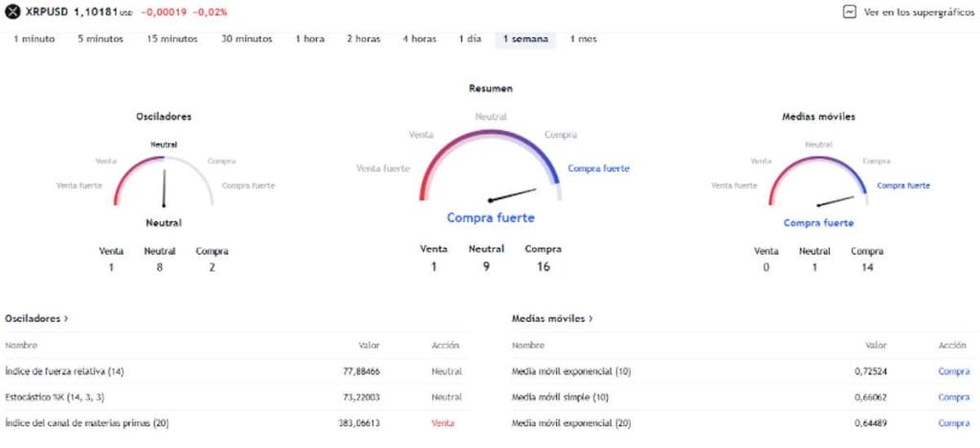Click the value 0,66062
The height and width of the screenshot is (448, 980).
(x=871, y=397)
